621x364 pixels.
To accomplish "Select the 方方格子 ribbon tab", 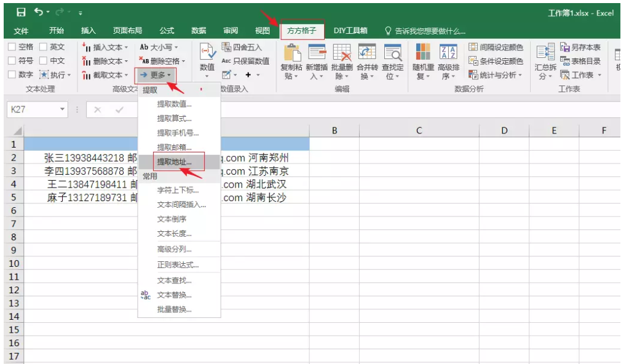I will point(302,31).
